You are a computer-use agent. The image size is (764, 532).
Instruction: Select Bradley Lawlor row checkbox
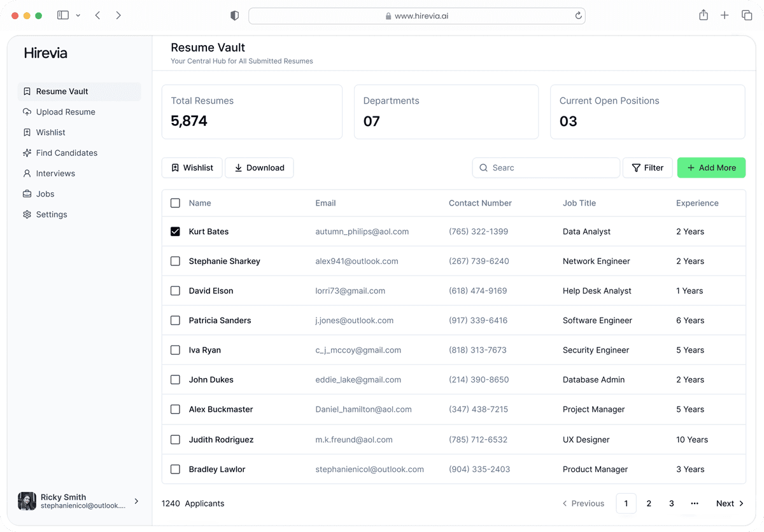pyautogui.click(x=175, y=470)
